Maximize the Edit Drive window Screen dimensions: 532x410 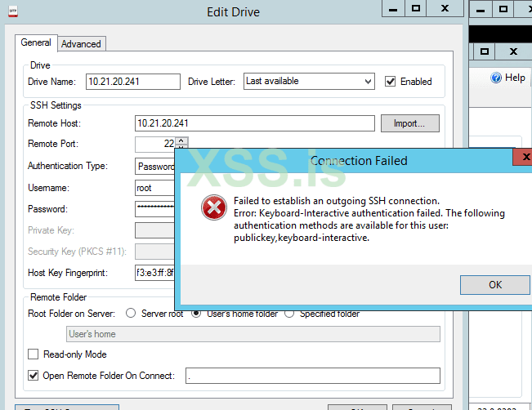pos(416,8)
